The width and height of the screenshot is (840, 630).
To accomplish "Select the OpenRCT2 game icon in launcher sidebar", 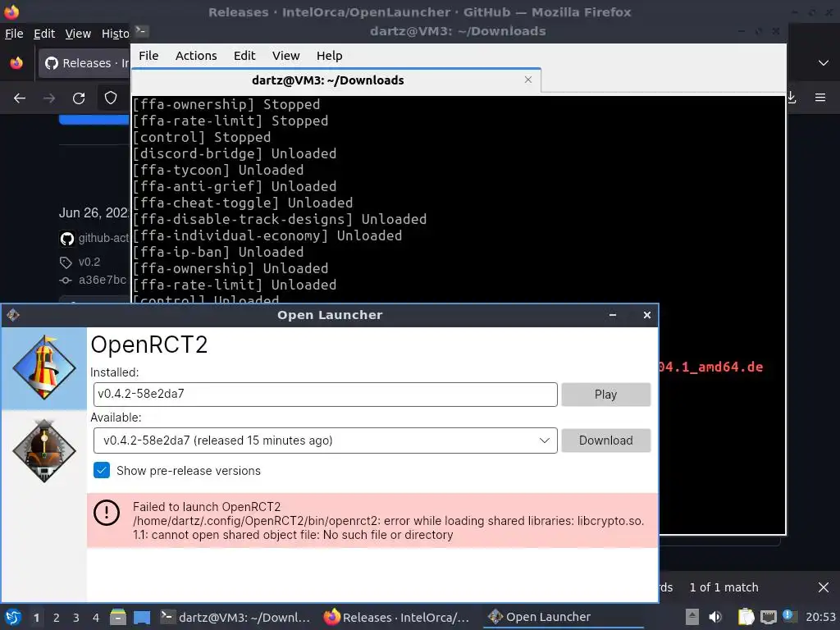I will tap(44, 368).
